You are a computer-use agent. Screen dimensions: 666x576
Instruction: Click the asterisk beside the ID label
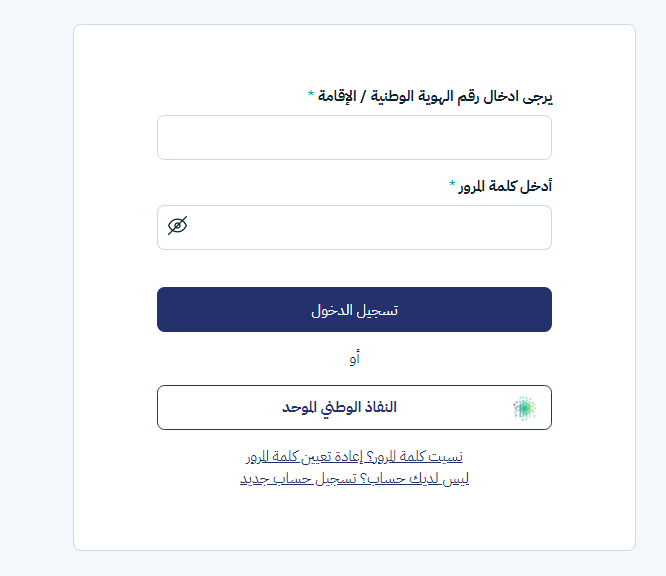coord(311,95)
